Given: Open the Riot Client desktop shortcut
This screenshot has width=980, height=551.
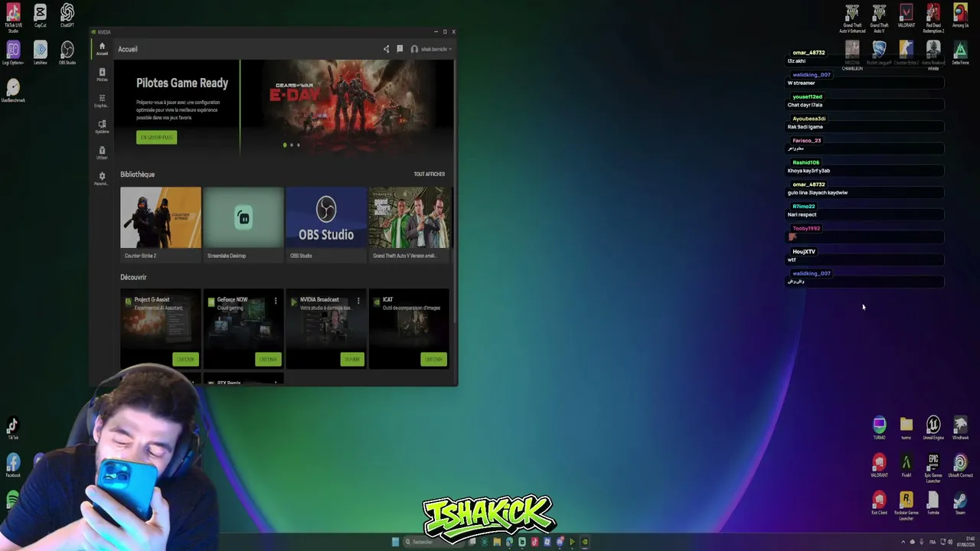Looking at the screenshot, I should click(879, 503).
